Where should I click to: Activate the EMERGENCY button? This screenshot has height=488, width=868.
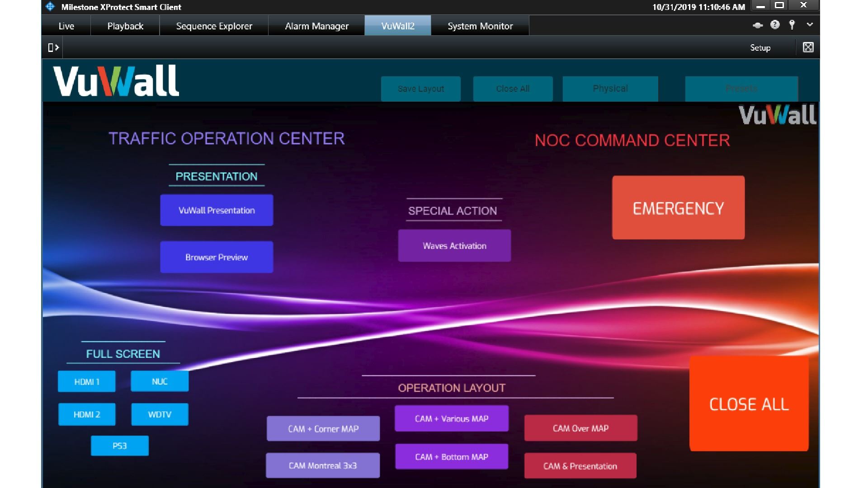pyautogui.click(x=678, y=208)
